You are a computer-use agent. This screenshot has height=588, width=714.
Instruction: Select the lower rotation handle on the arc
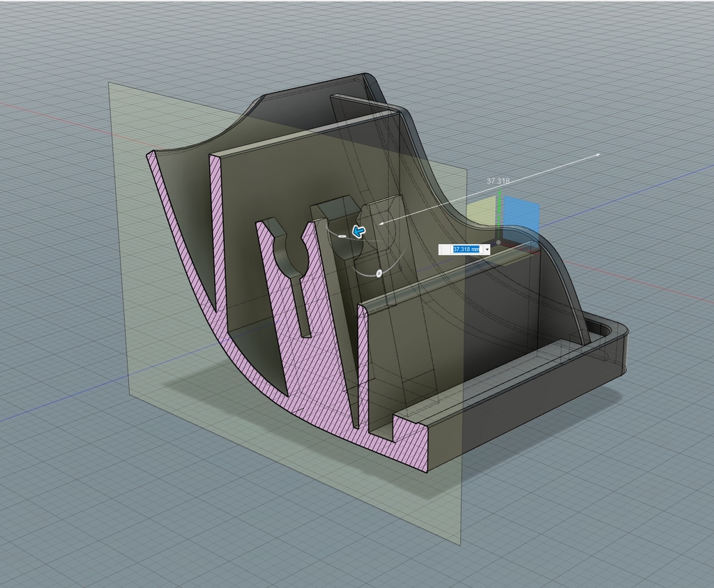pyautogui.click(x=379, y=273)
